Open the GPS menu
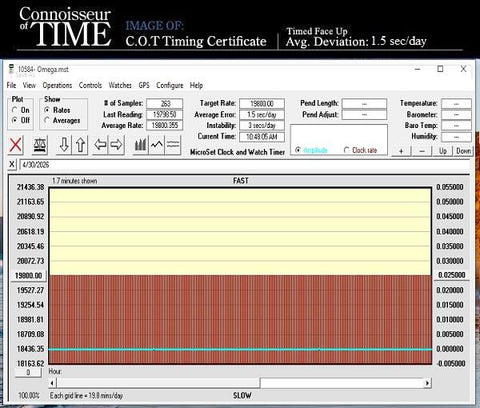The image size is (480, 408). pos(144,85)
